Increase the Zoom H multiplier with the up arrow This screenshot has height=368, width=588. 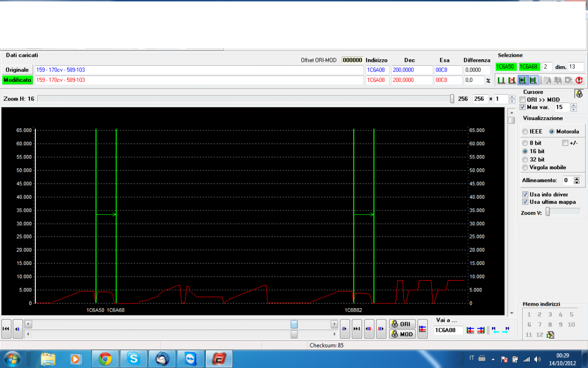point(512,97)
